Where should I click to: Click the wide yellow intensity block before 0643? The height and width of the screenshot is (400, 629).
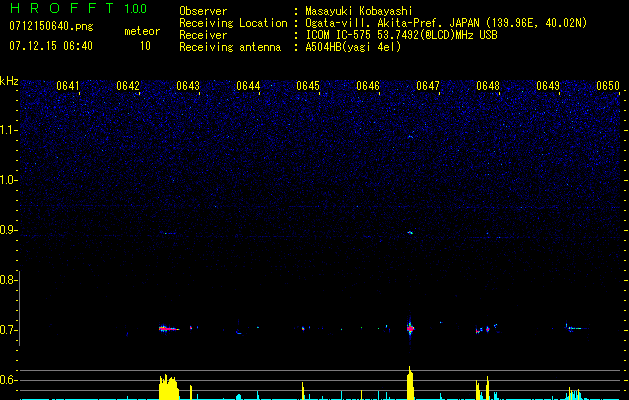(x=168, y=387)
